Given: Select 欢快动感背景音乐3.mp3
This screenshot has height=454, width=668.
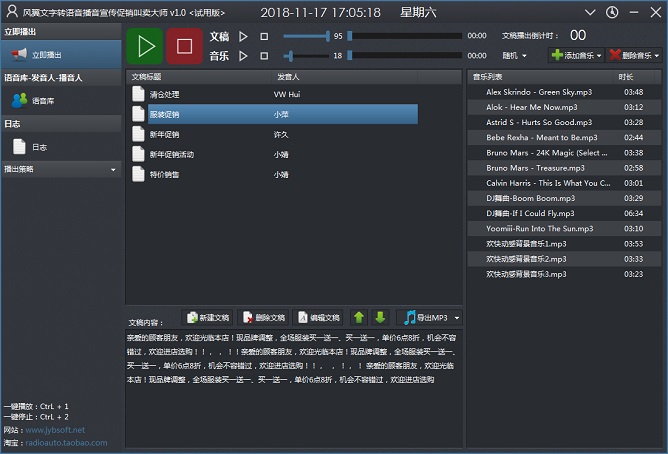Looking at the screenshot, I should [564, 274].
